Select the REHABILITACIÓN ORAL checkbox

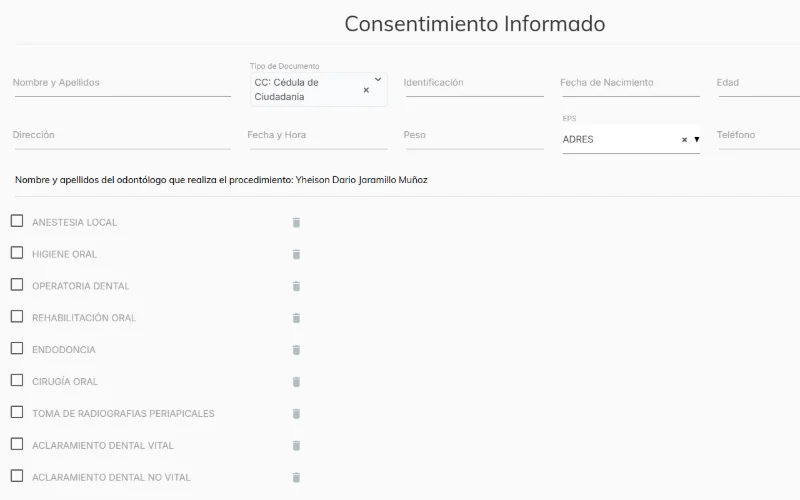17,316
